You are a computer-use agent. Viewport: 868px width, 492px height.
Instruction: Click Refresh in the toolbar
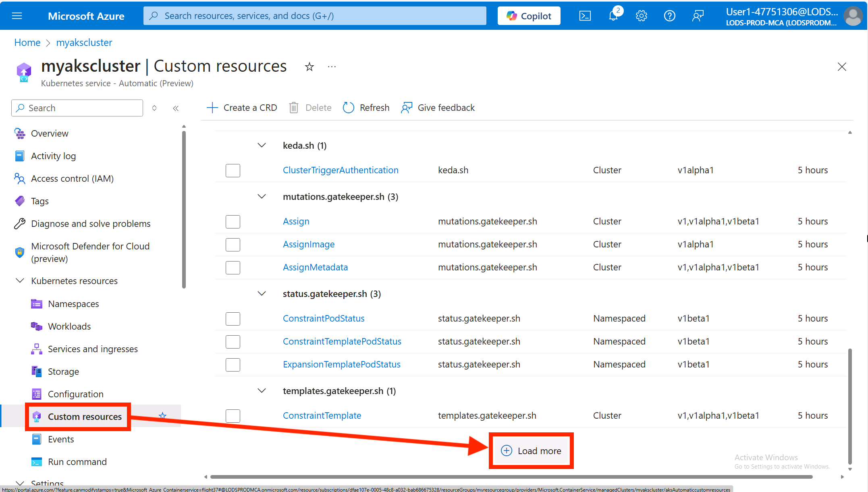(366, 108)
